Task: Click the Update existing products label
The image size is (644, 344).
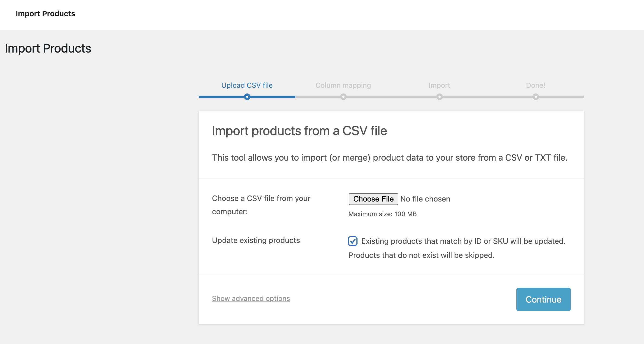Action: tap(256, 241)
